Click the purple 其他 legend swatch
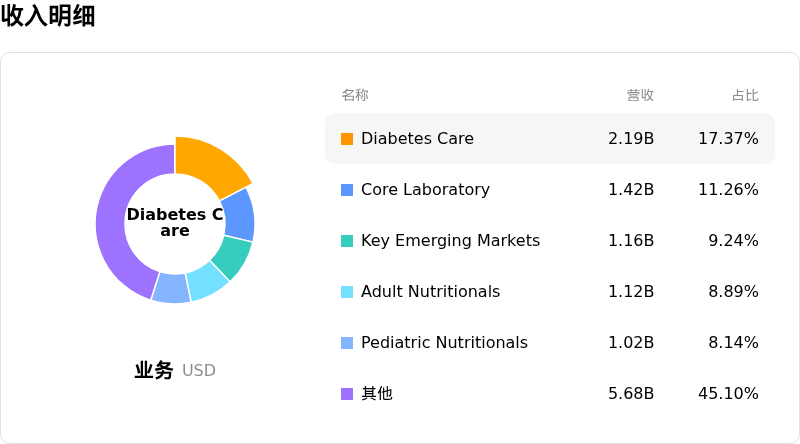The height and width of the screenshot is (444, 800). click(347, 394)
